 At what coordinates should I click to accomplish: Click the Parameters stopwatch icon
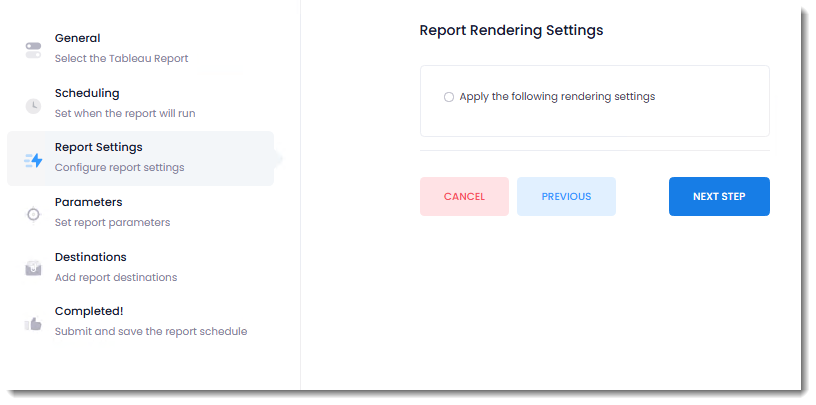coord(33,214)
